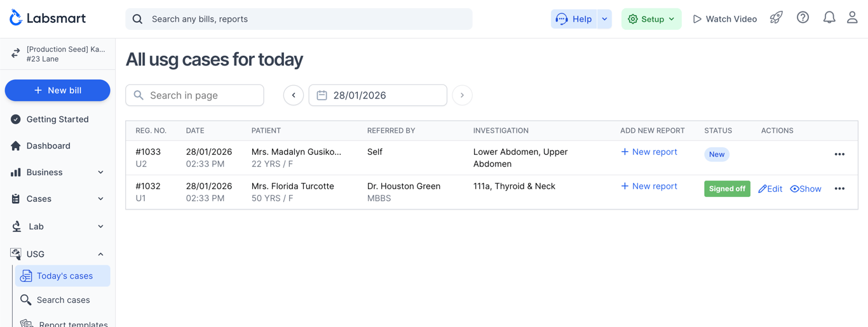This screenshot has height=327, width=868.
Task: Open more actions for case #1033
Action: pyautogui.click(x=839, y=154)
